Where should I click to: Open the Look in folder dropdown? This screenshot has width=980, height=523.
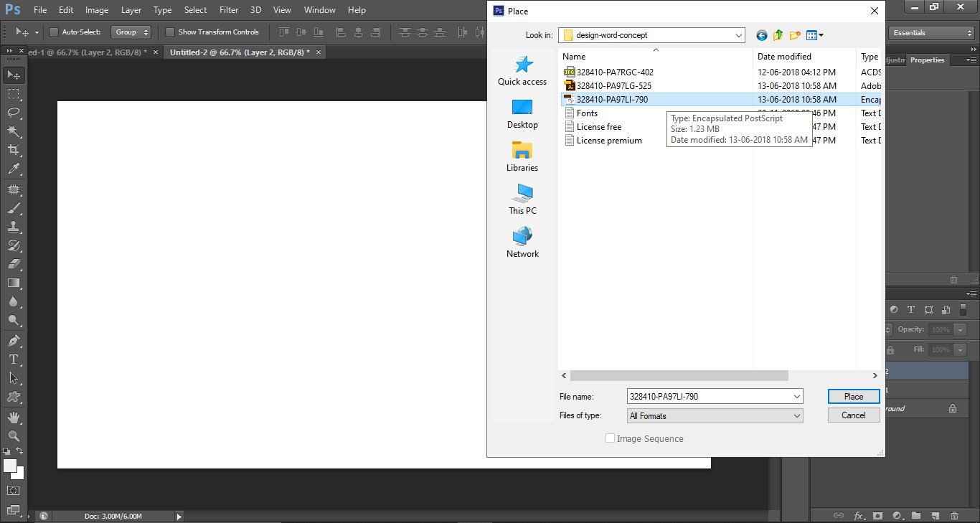coord(738,34)
